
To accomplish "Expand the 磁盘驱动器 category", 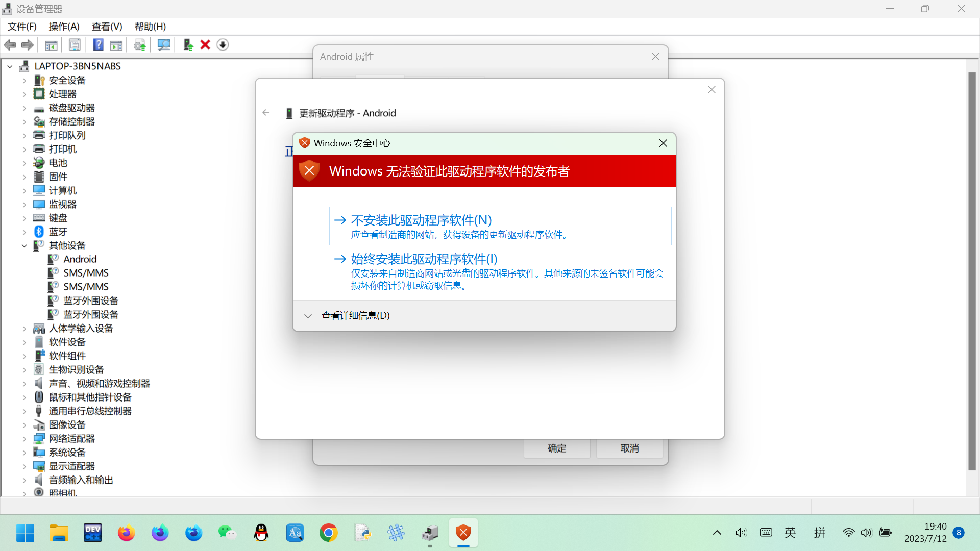I will click(x=24, y=108).
